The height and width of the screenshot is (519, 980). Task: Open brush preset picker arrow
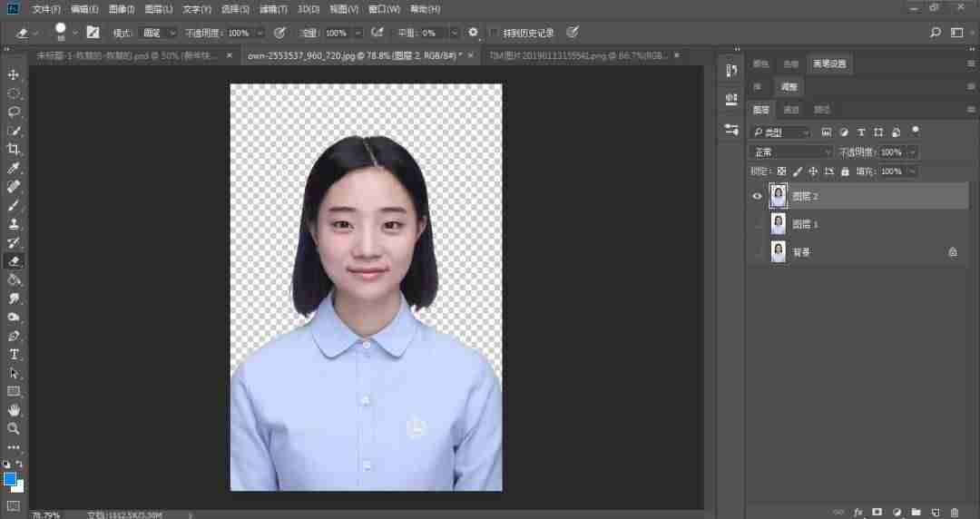tap(75, 33)
